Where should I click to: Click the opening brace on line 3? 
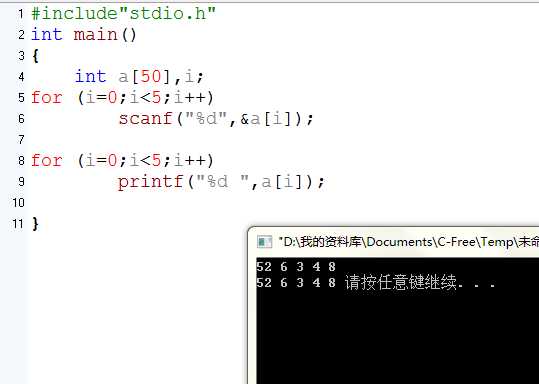pyautogui.click(x=35, y=56)
